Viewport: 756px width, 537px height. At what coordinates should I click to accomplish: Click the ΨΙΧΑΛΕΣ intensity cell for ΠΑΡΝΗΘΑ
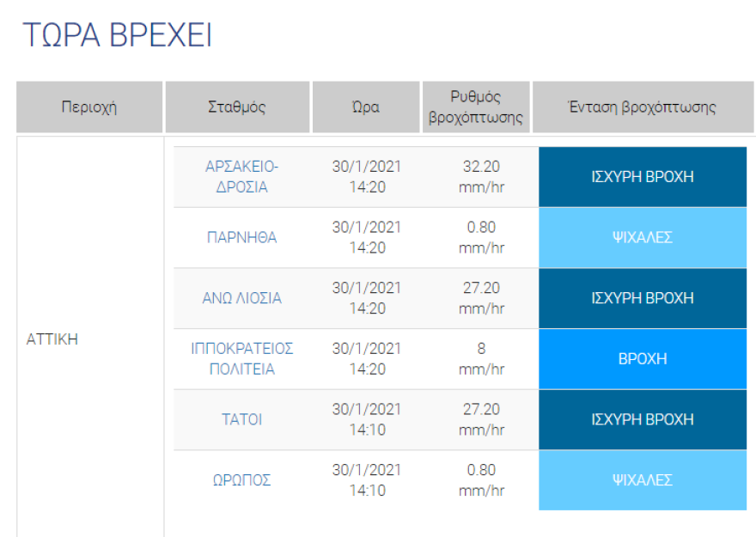[x=643, y=237]
